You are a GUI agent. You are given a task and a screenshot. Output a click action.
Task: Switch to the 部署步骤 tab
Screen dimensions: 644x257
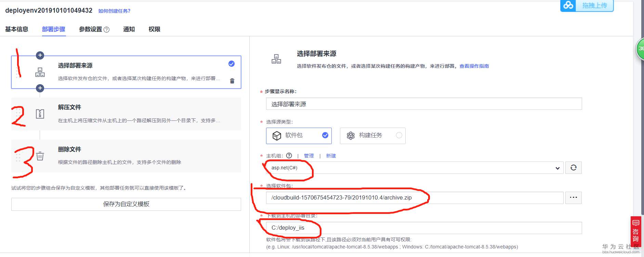(x=54, y=29)
